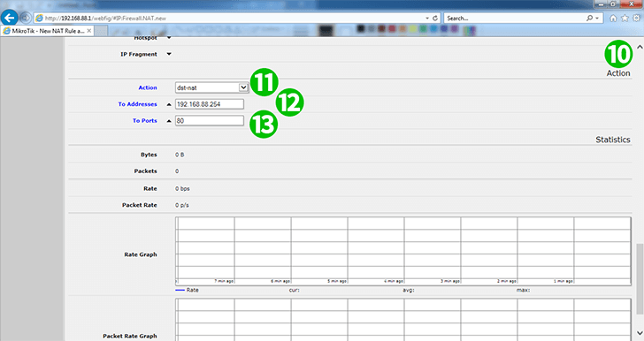Collapse the To Addresses field arrow
644x341 pixels.
[x=169, y=104]
